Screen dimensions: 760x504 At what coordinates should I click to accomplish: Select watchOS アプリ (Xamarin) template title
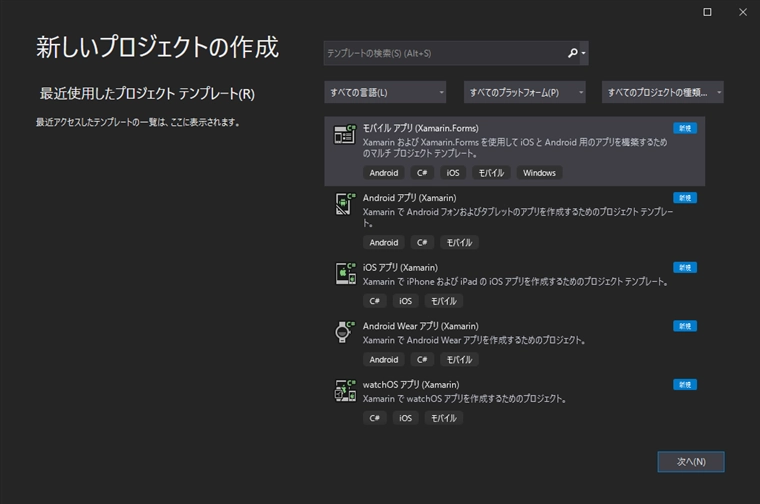coord(411,385)
